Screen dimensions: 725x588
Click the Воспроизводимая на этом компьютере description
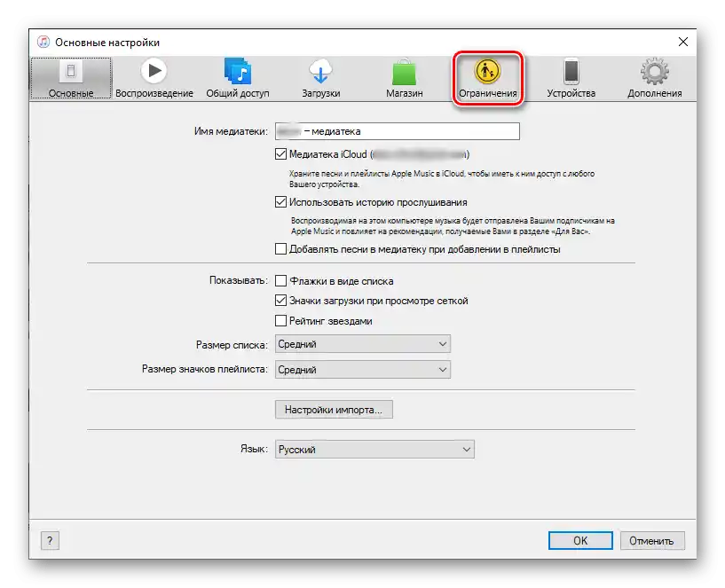(453, 226)
